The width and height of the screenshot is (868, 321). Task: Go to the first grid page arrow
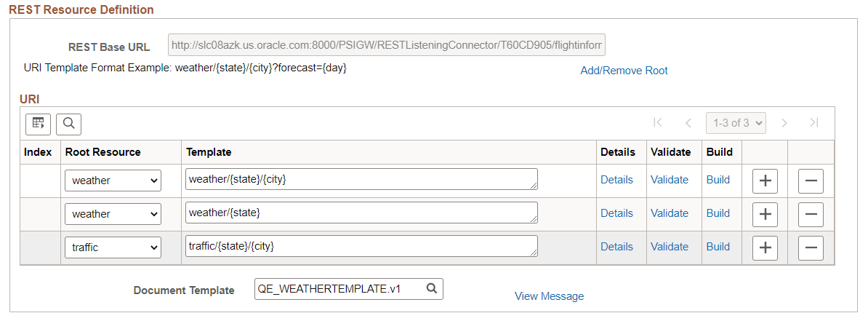coord(658,123)
